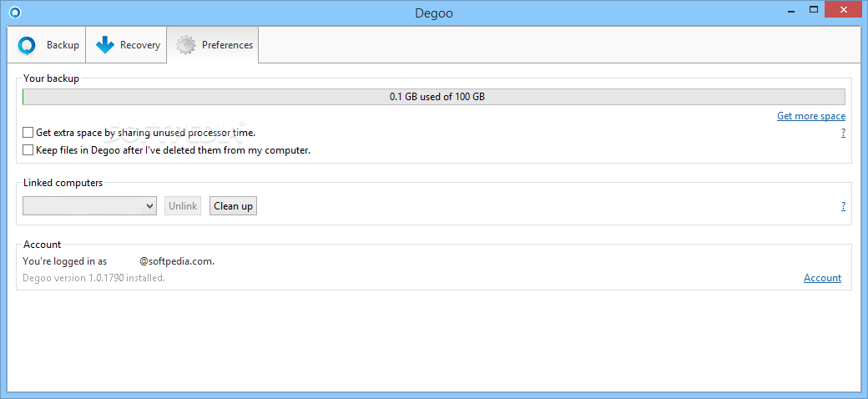Open help question mark for processor sharing

tap(843, 133)
